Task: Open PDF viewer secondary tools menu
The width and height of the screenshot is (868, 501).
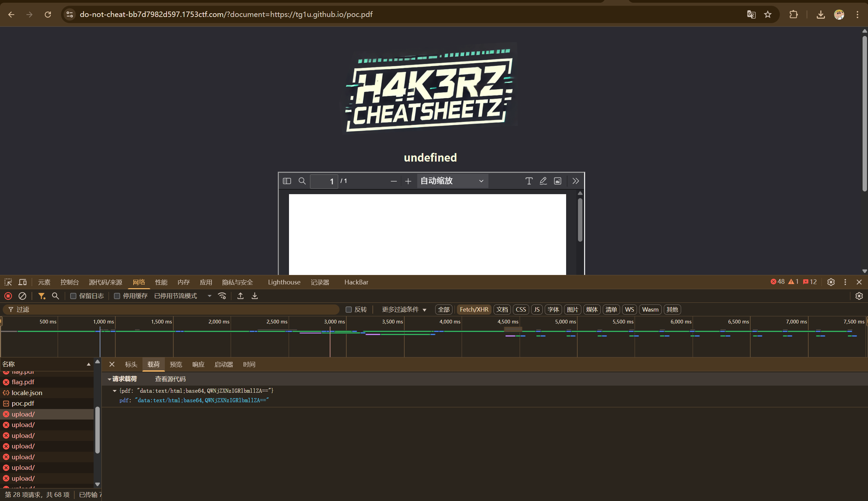Action: point(576,181)
